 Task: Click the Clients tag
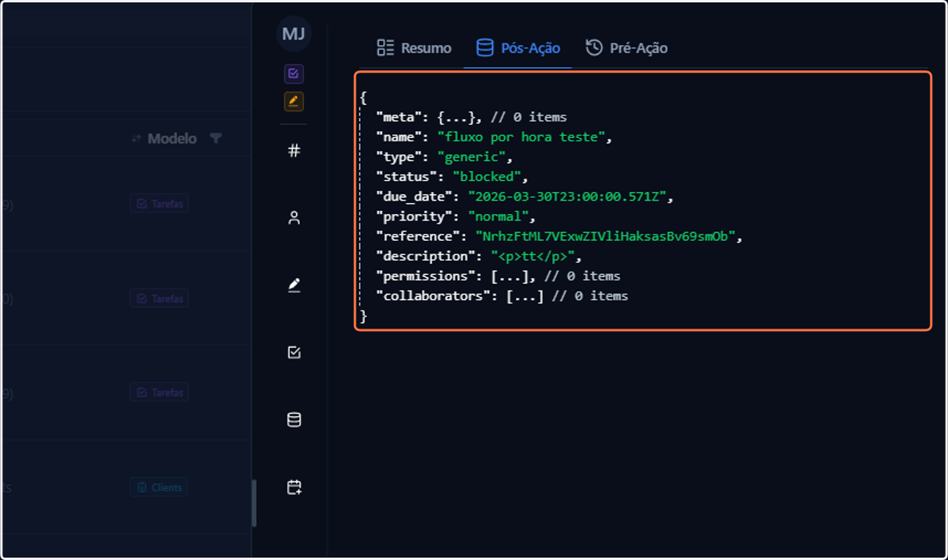point(159,487)
